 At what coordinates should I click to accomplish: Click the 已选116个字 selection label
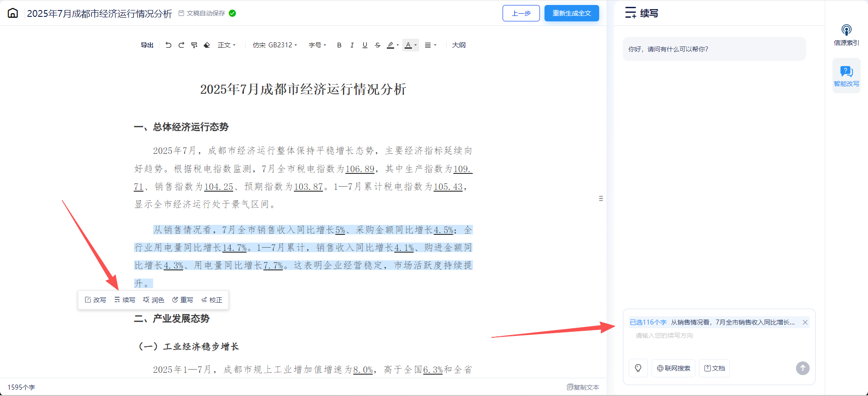click(648, 322)
